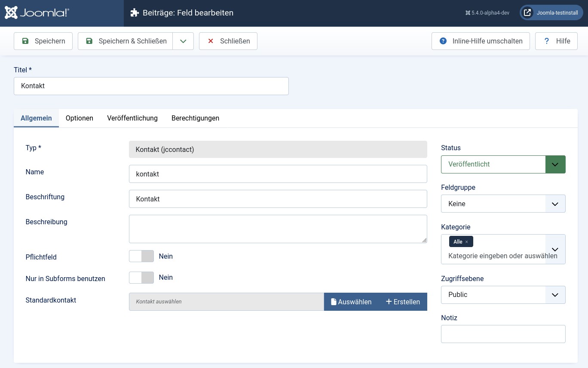Open the Hilfe help button
This screenshot has height=368, width=588.
[556, 41]
